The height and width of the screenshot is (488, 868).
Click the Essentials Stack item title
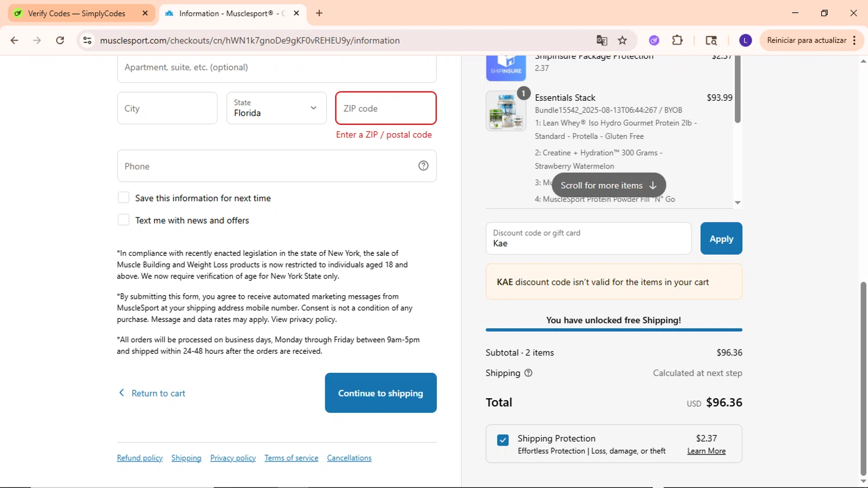coord(565,98)
